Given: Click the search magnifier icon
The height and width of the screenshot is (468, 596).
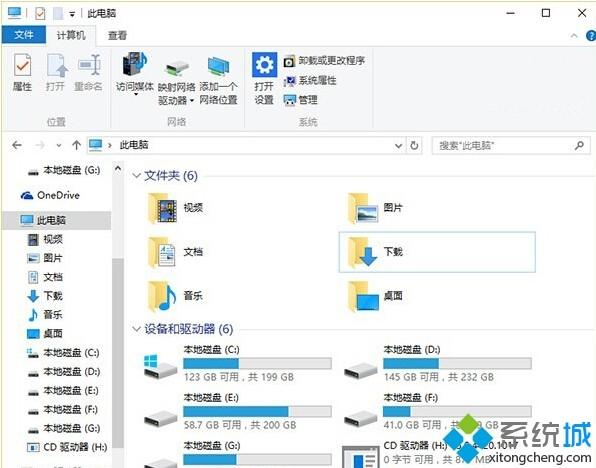Looking at the screenshot, I should 579,145.
